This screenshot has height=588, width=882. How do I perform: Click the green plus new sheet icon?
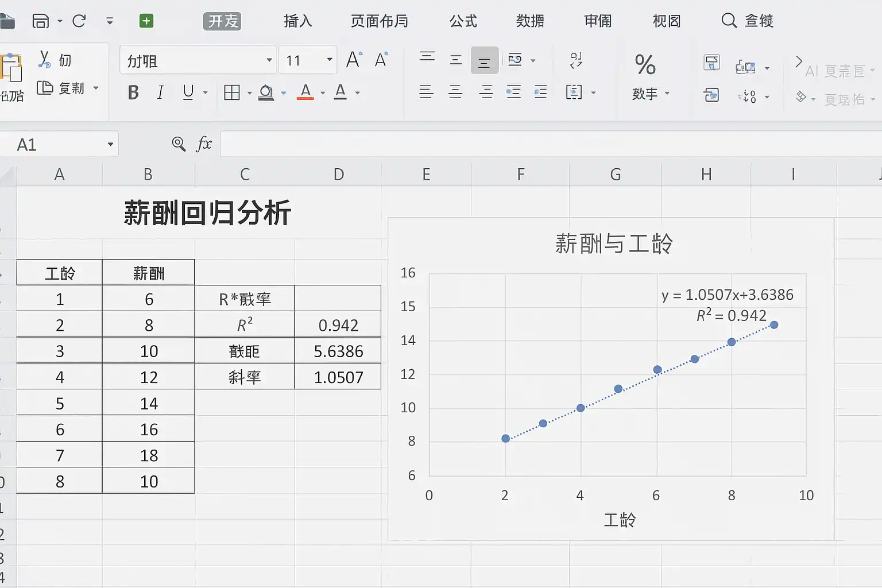tap(146, 21)
